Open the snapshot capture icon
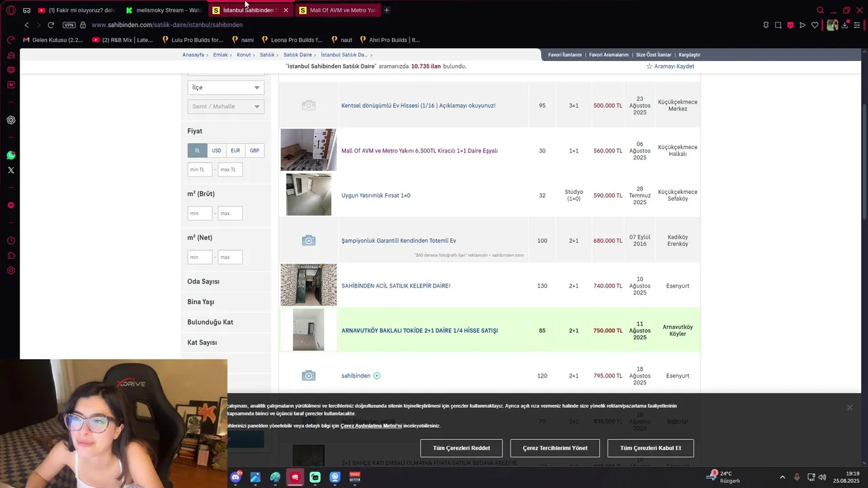The width and height of the screenshot is (868, 488). tap(778, 25)
